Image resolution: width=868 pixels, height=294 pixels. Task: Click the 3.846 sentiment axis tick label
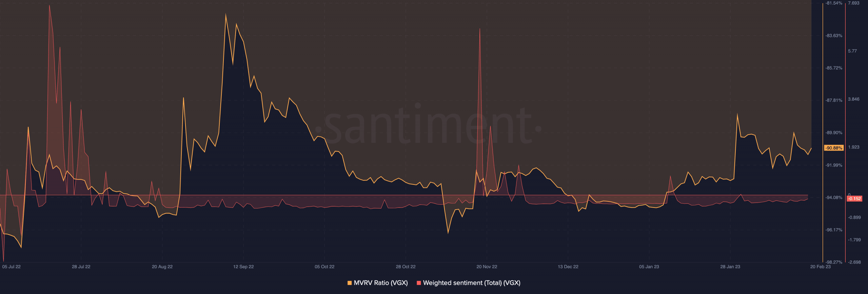(853, 99)
